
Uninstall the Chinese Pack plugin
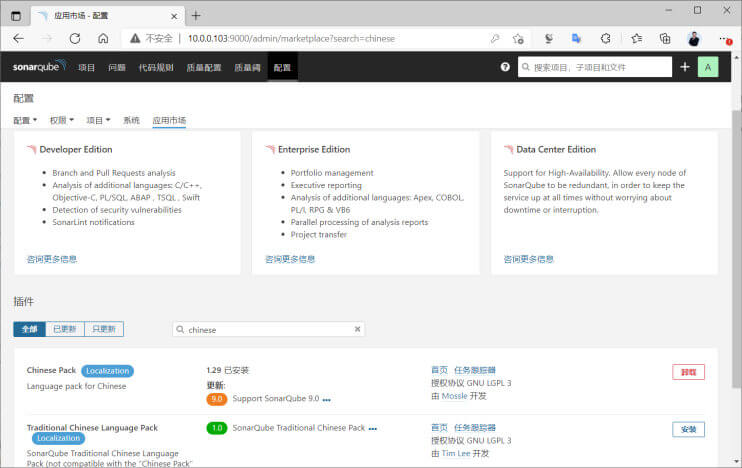pyautogui.click(x=688, y=372)
